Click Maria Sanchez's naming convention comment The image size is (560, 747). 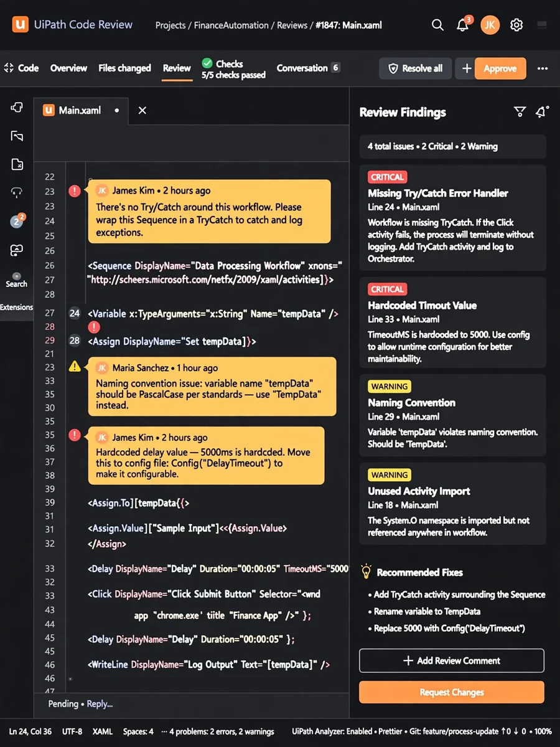(x=212, y=387)
